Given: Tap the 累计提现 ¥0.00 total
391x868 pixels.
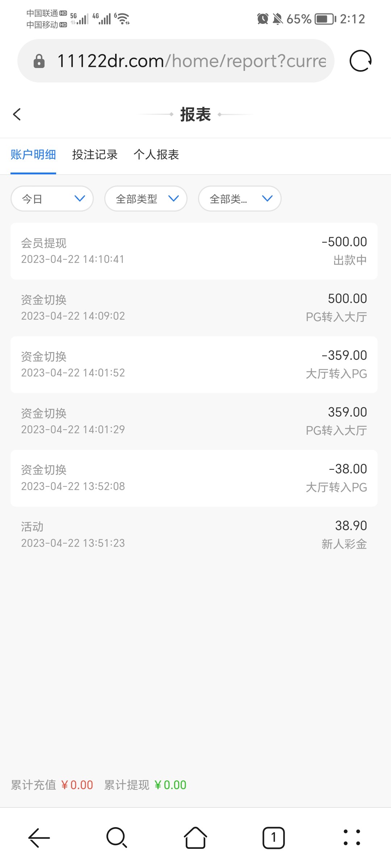Looking at the screenshot, I should 146,785.
